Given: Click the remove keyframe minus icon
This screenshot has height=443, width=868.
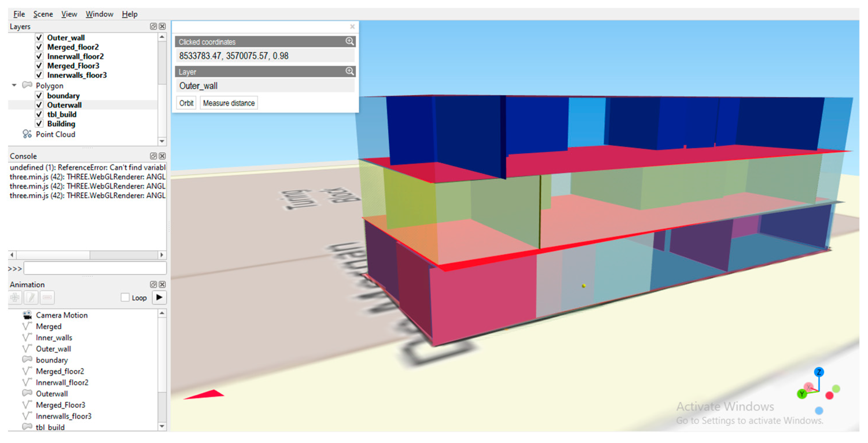Looking at the screenshot, I should [47, 297].
